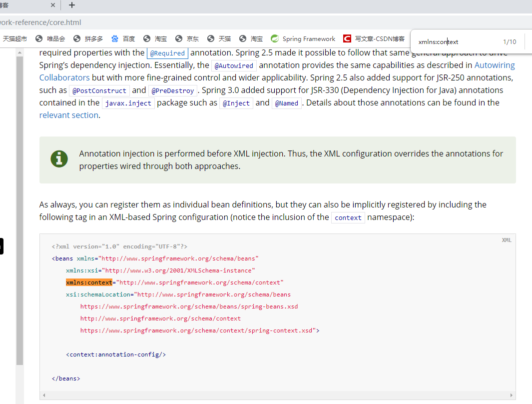This screenshot has height=404, width=532.
Task: Follow the relevant section link
Action: pyautogui.click(x=69, y=115)
